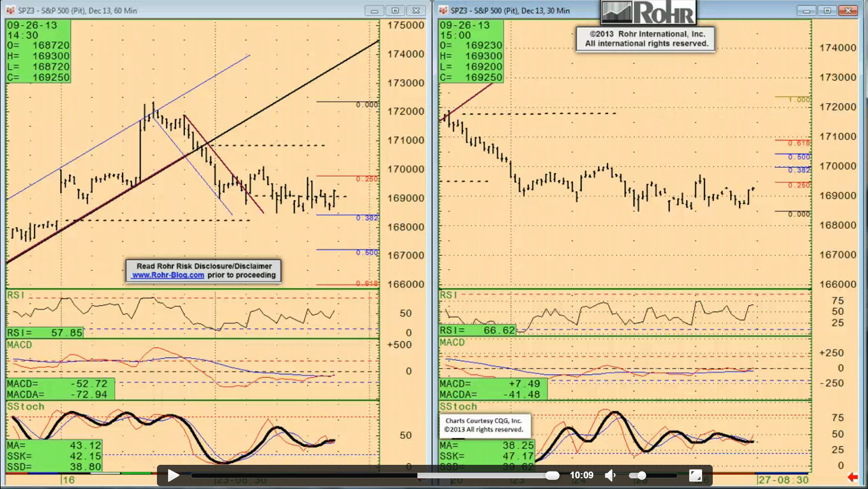
Task: Mute the video with the speaker icon
Action: (610, 476)
